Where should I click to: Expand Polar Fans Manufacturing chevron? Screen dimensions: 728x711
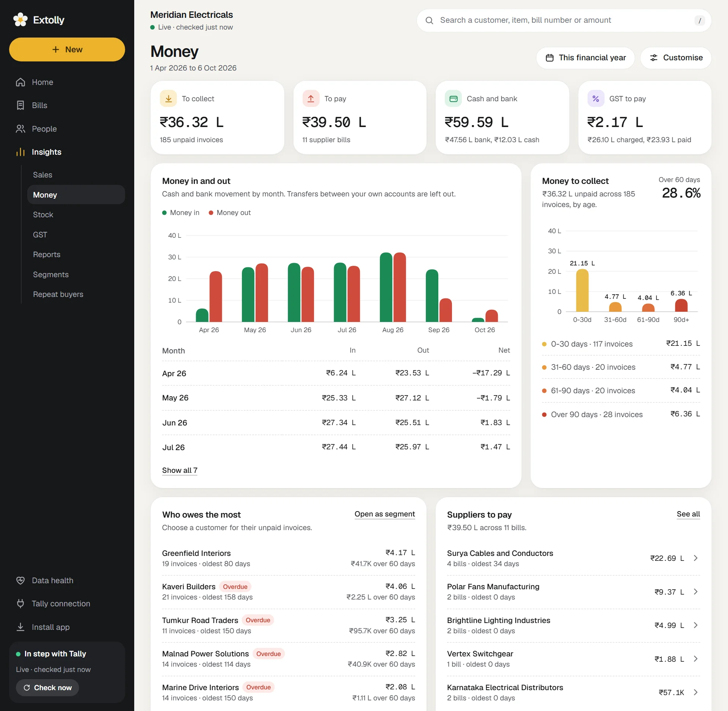[x=696, y=592]
